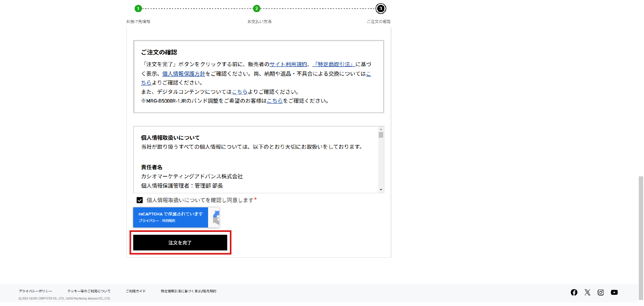Open footer プライバシーポリシー link
644x306 pixels.
click(35, 291)
